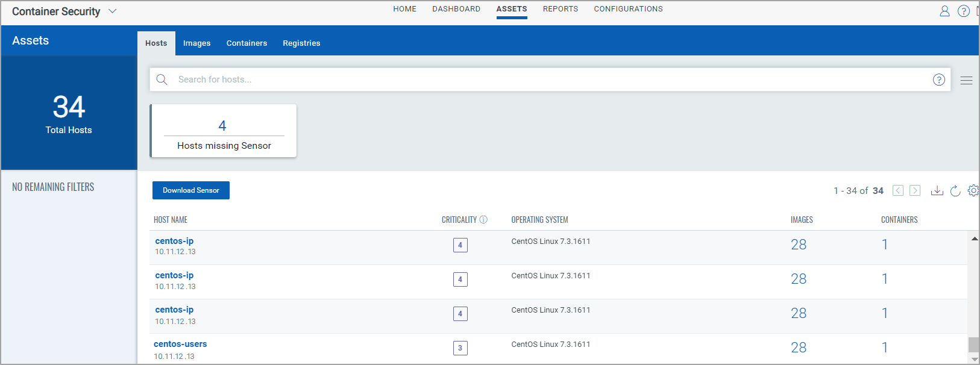Switch to the Containers tab
This screenshot has height=365, width=980.
pos(247,43)
